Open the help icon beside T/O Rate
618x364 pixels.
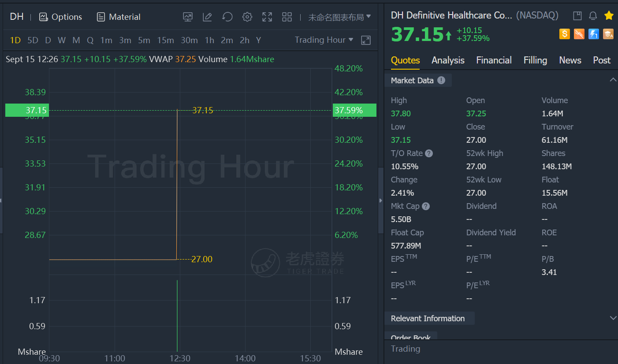pos(429,153)
